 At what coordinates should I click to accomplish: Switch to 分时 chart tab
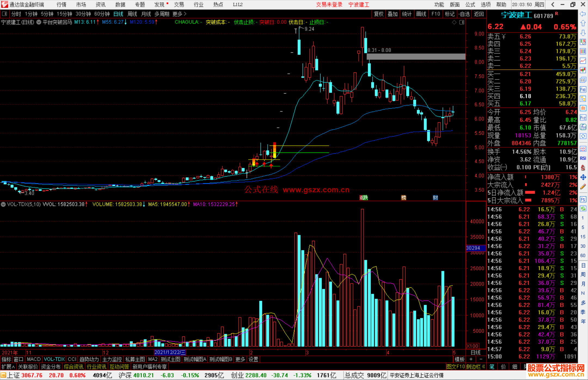pos(16,14)
